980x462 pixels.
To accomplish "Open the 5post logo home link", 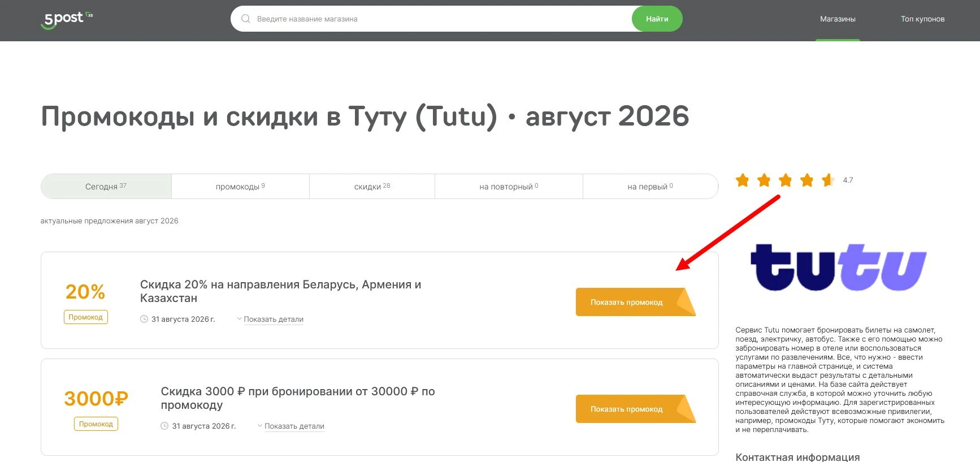I will pos(67,20).
